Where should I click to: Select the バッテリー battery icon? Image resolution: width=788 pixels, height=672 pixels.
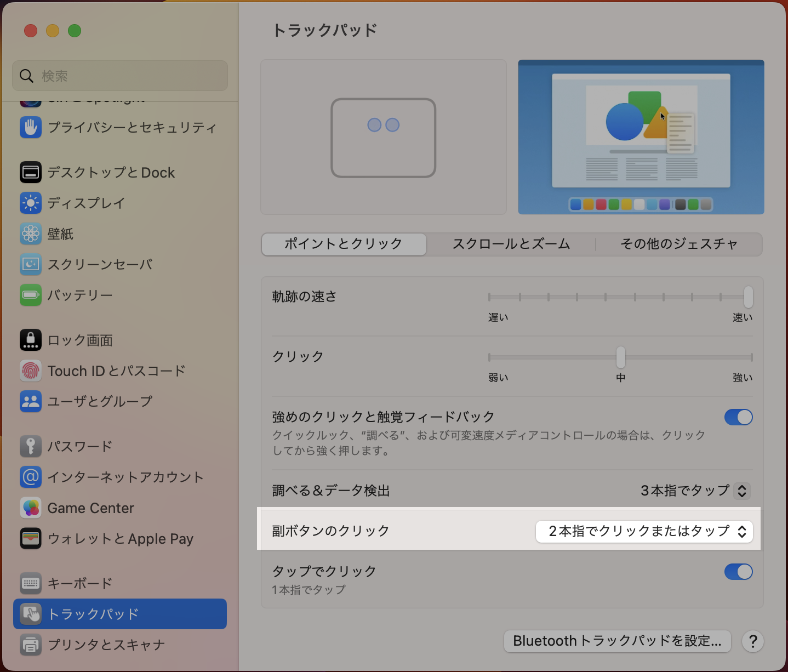31,295
